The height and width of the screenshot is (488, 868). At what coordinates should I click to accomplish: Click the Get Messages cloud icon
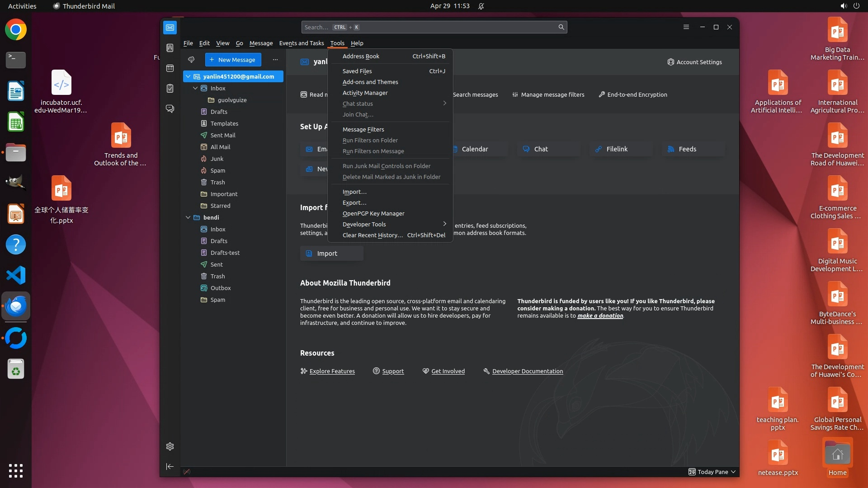191,60
